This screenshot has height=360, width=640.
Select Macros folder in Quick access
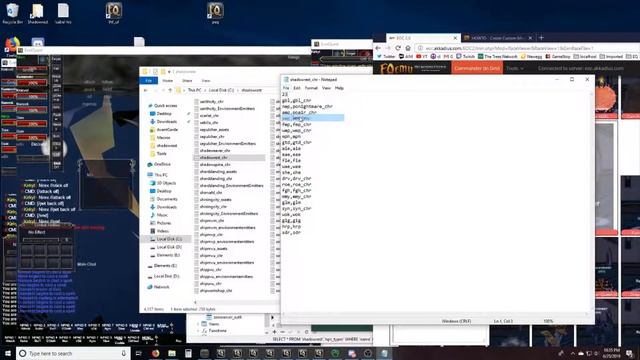point(163,138)
